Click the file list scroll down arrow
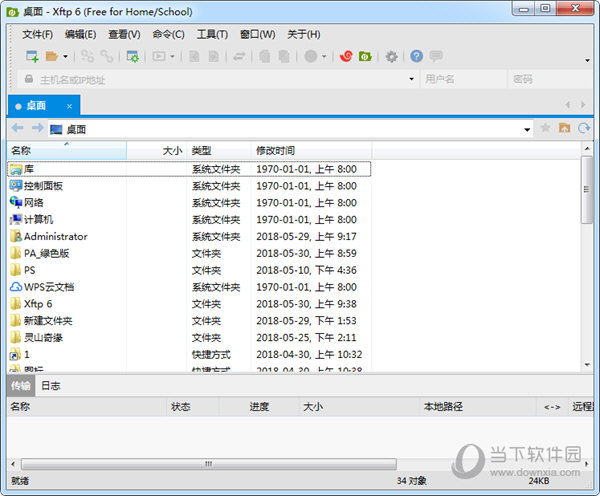 [x=587, y=365]
